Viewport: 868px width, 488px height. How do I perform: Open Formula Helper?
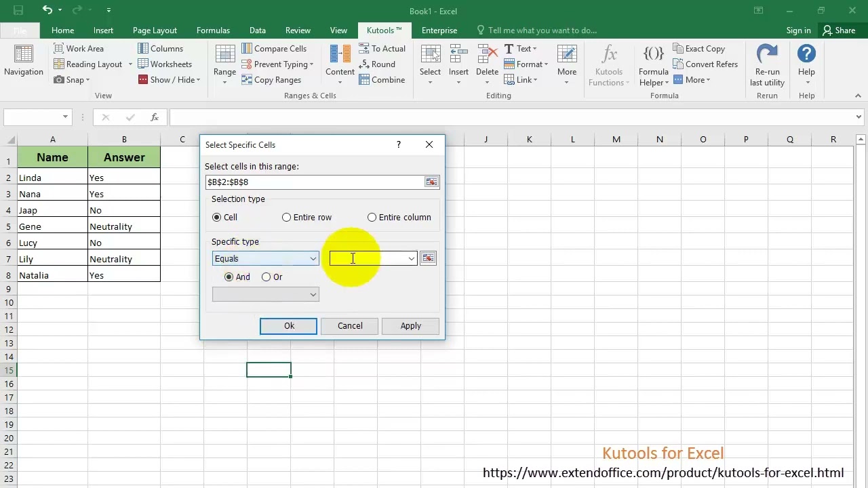tap(654, 65)
